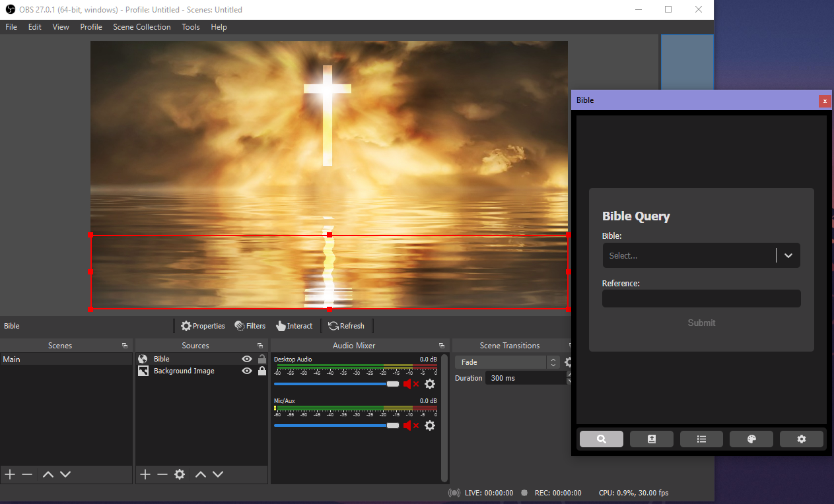
Task: Refresh the Bible browser source
Action: [347, 325]
